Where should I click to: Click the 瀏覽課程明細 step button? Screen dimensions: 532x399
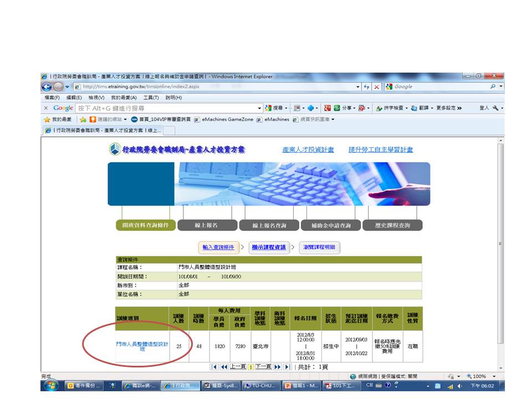(319, 247)
